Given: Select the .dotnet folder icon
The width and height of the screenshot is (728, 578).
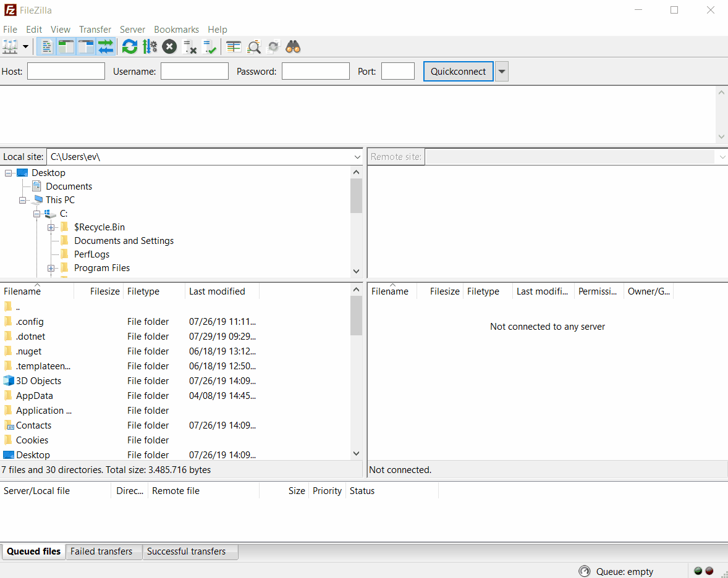Looking at the screenshot, I should point(8,337).
